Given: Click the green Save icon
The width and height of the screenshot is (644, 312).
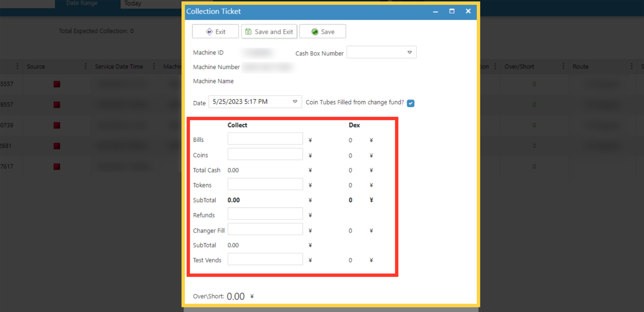Looking at the screenshot, I should (x=315, y=32).
